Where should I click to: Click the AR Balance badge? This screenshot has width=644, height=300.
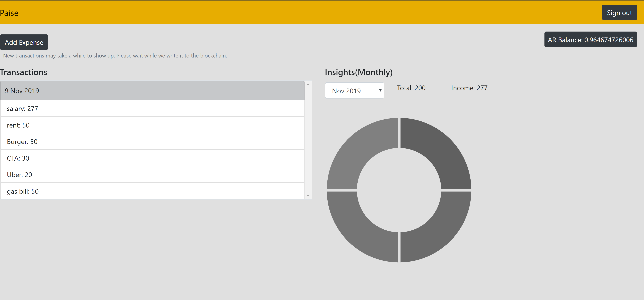pyautogui.click(x=590, y=40)
